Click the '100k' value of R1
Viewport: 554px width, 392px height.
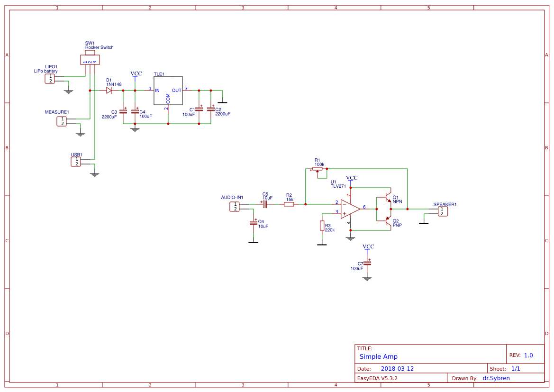click(x=319, y=164)
